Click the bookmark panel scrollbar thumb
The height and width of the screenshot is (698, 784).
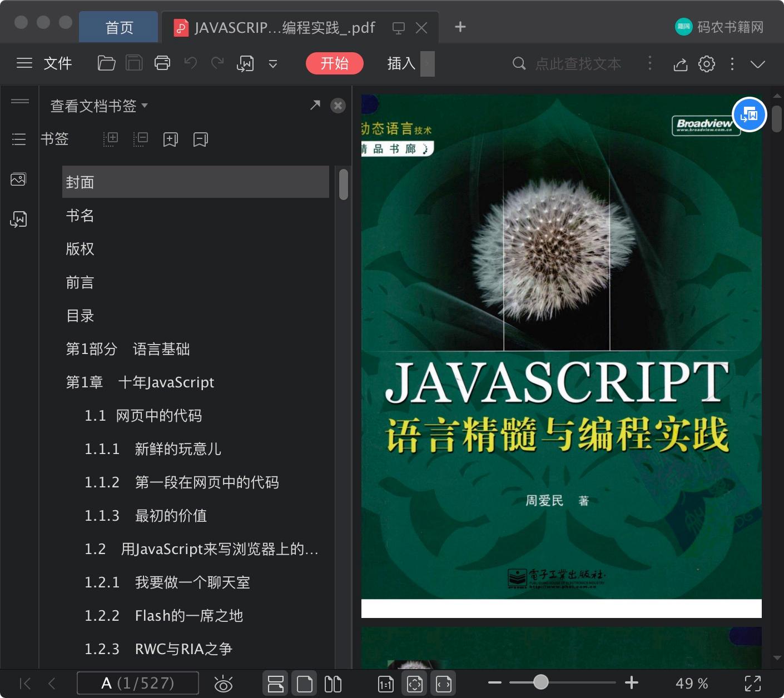[x=344, y=184]
